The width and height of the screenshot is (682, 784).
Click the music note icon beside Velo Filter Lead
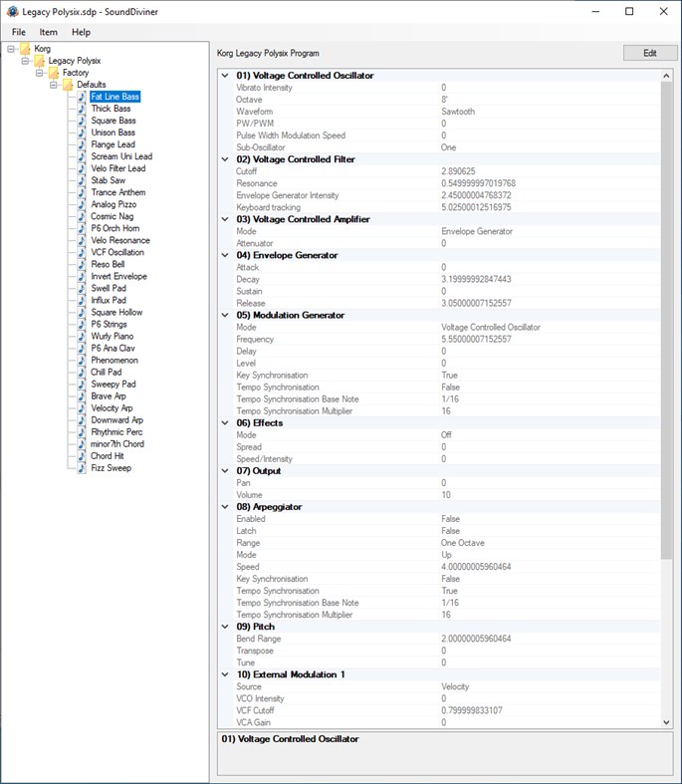click(82, 168)
